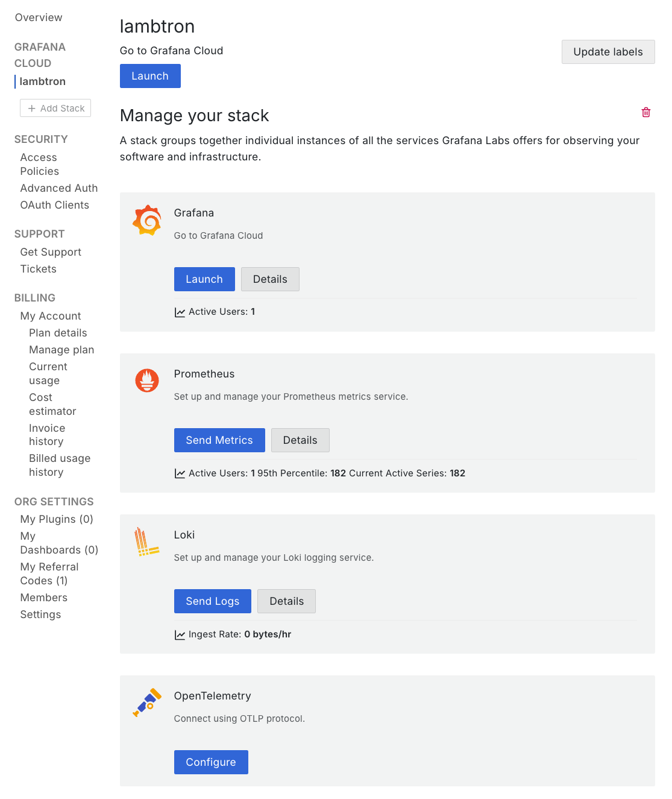Image resolution: width=672 pixels, height=799 pixels.
Task: Click the plus icon on Add Stack
Action: click(31, 108)
